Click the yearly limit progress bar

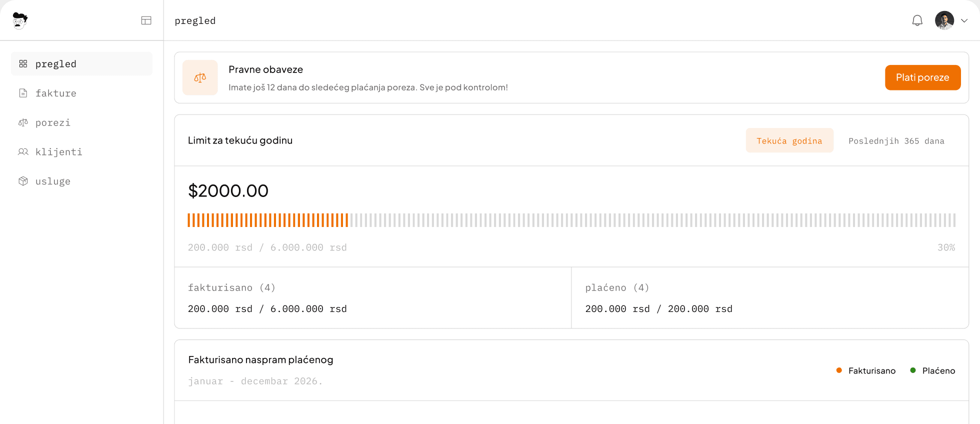pyautogui.click(x=571, y=220)
